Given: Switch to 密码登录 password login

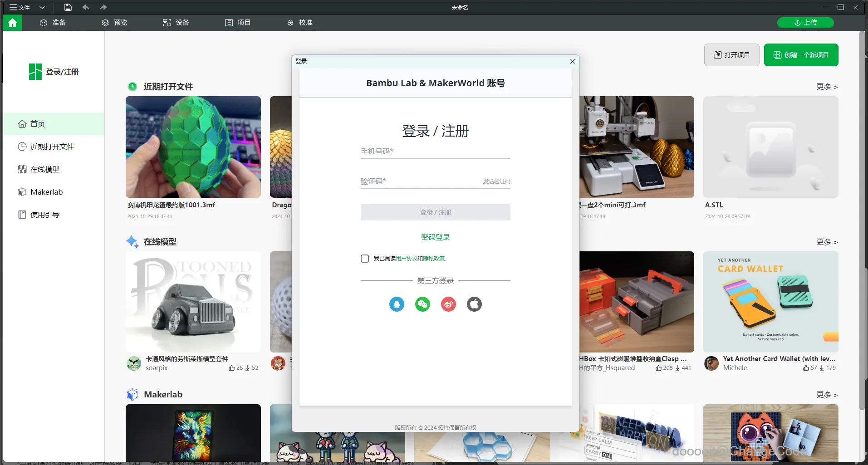Looking at the screenshot, I should (x=435, y=236).
